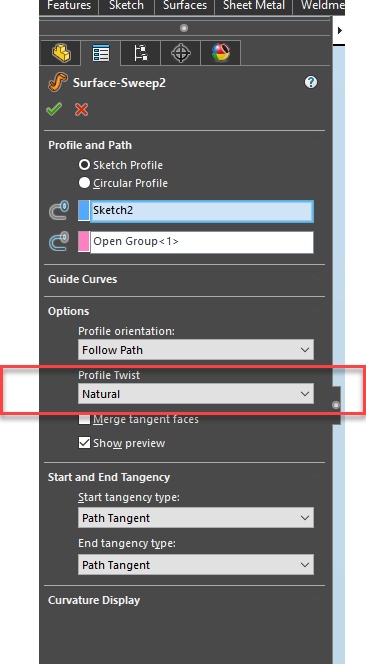The height and width of the screenshot is (664, 366).
Task: Open the ConfigurationManager tab icon
Action: click(140, 53)
